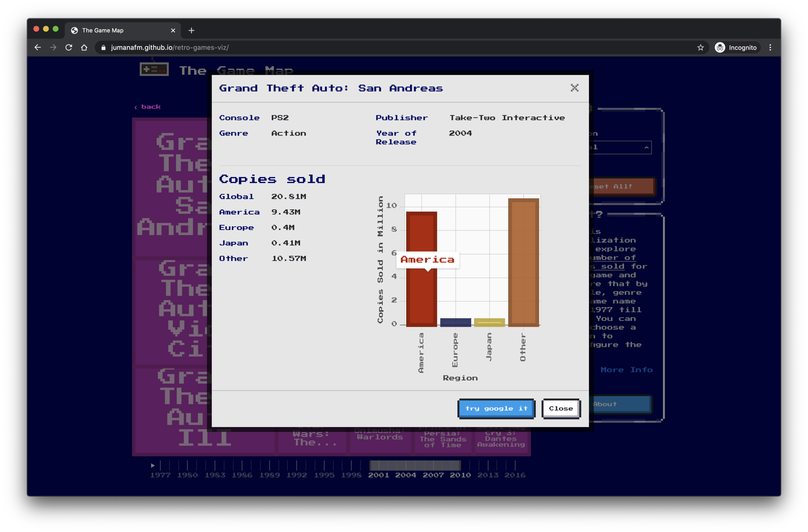Click the Japan '0.41M' value
The image size is (808, 532).
pyautogui.click(x=285, y=243)
